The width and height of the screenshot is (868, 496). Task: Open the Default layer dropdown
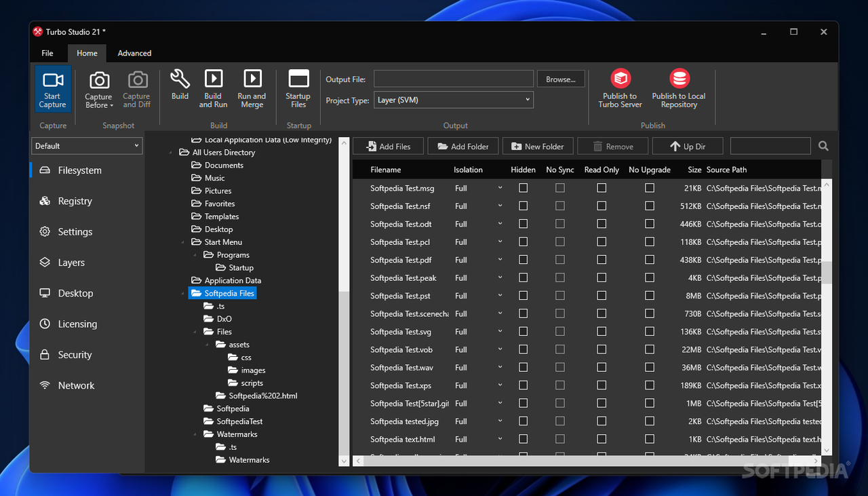87,146
